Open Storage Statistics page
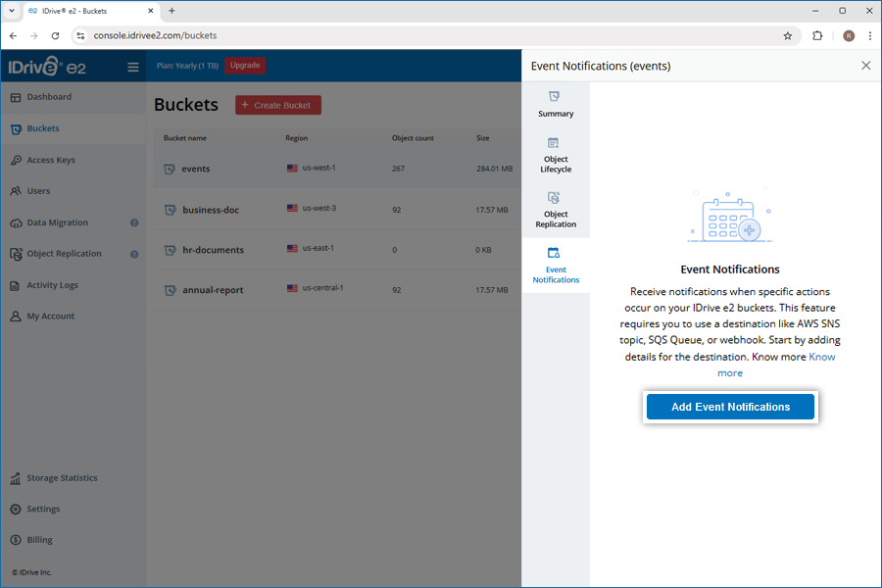This screenshot has height=588, width=882. point(62,478)
